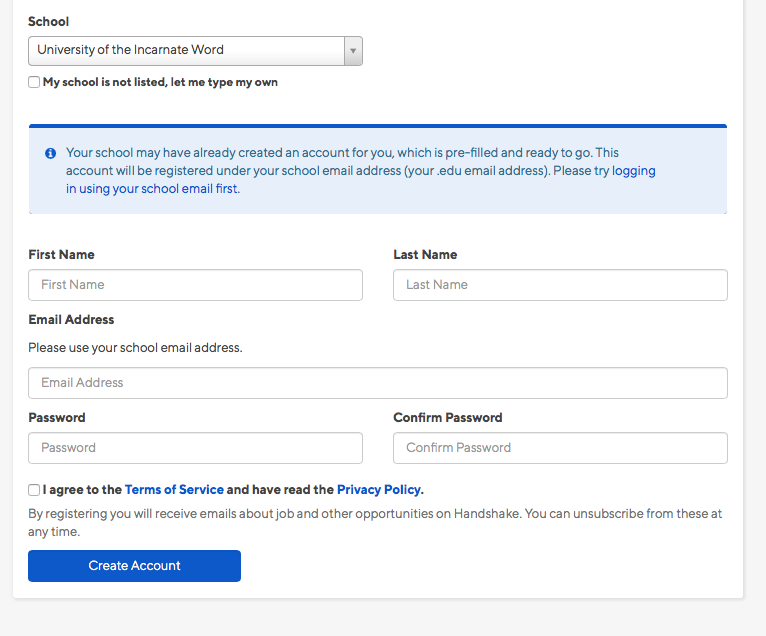
Task: Tick the agree to Terms of Service checkbox
Action: click(x=34, y=490)
